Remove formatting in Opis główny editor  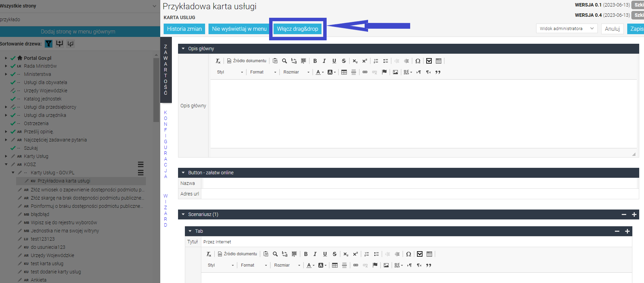click(218, 61)
